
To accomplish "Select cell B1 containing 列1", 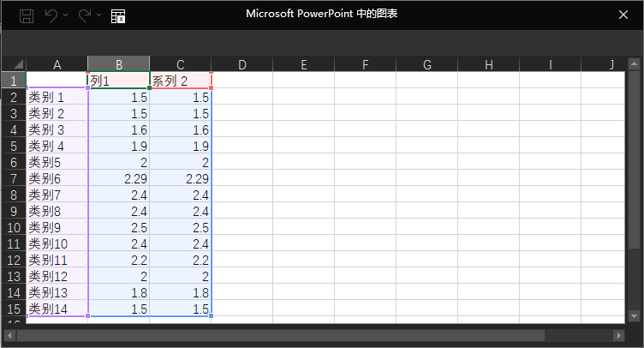I will click(119, 80).
